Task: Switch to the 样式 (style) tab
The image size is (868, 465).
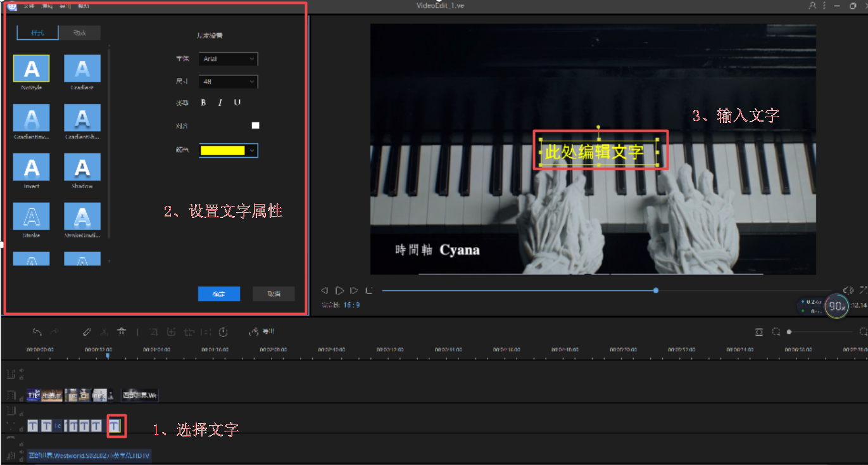Action: point(37,33)
